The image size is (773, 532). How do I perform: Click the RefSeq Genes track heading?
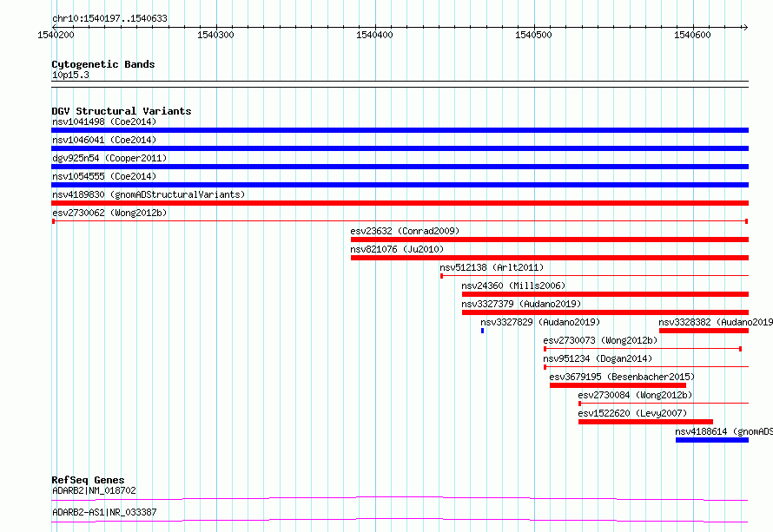coord(89,480)
